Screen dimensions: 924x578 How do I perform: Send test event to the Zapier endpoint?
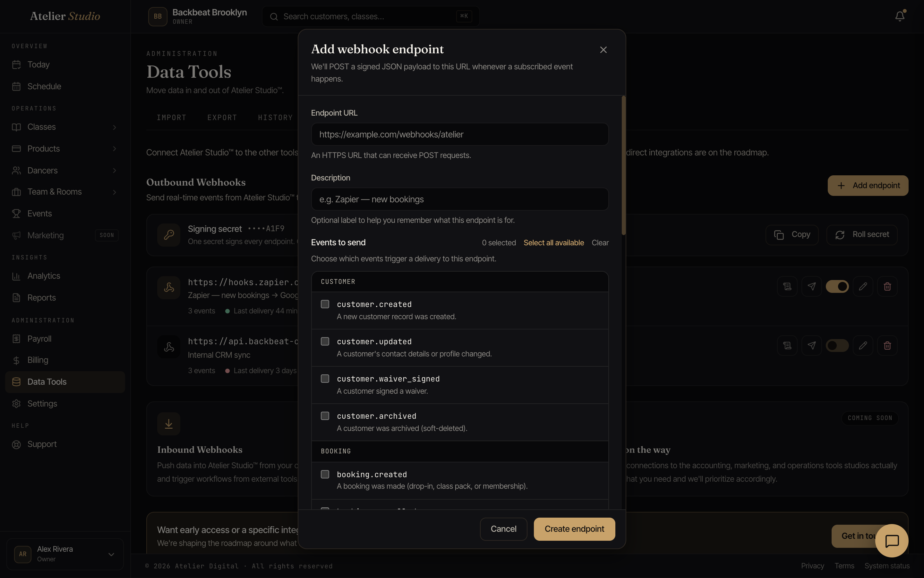pos(812,286)
